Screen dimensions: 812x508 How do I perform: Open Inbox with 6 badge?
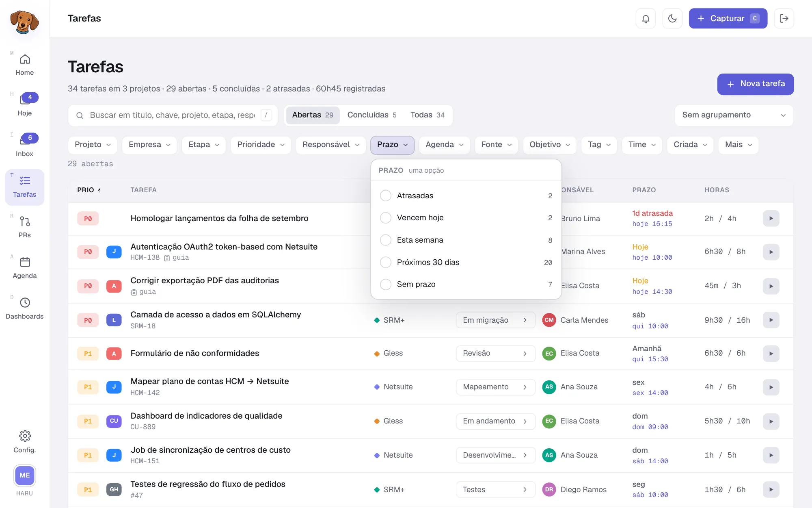(x=25, y=146)
